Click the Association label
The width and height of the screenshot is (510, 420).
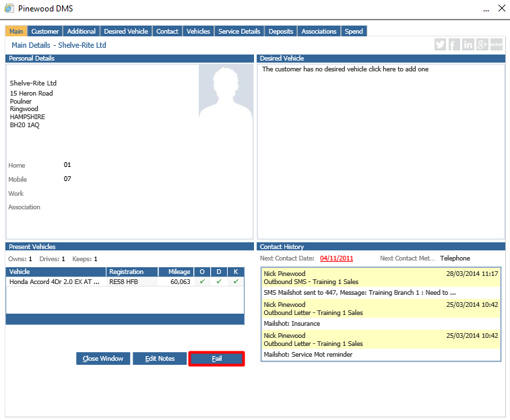click(24, 207)
